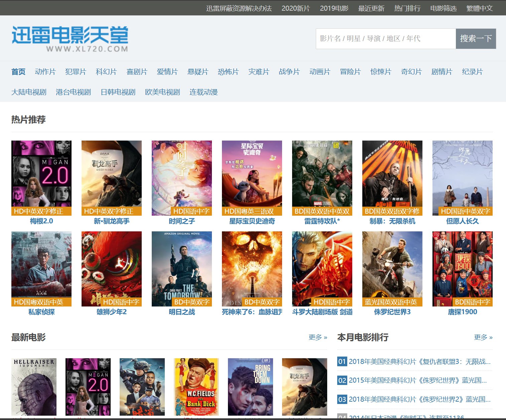Click 更多 next to 本月电影排行
Viewport: 506px width, 420px height.
click(x=483, y=337)
